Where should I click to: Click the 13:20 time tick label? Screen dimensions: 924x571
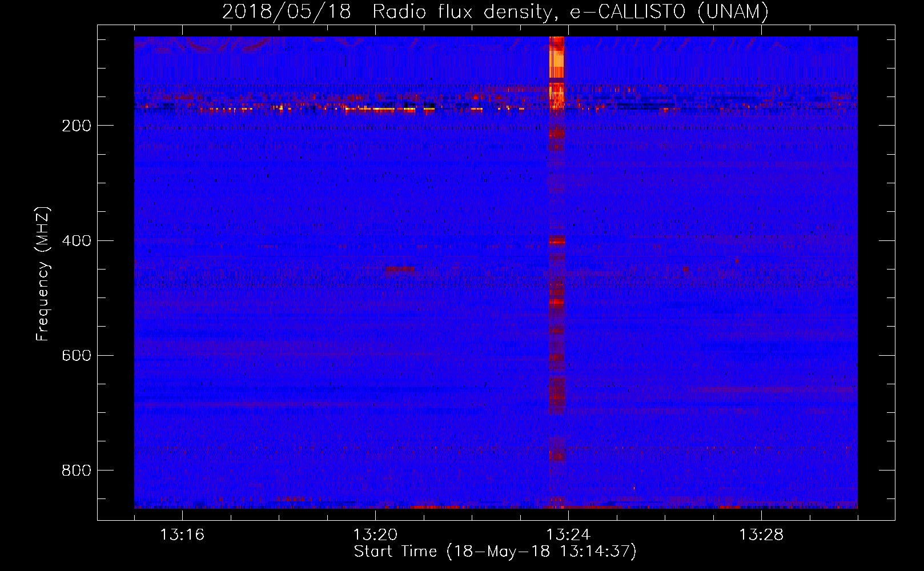[x=375, y=535]
